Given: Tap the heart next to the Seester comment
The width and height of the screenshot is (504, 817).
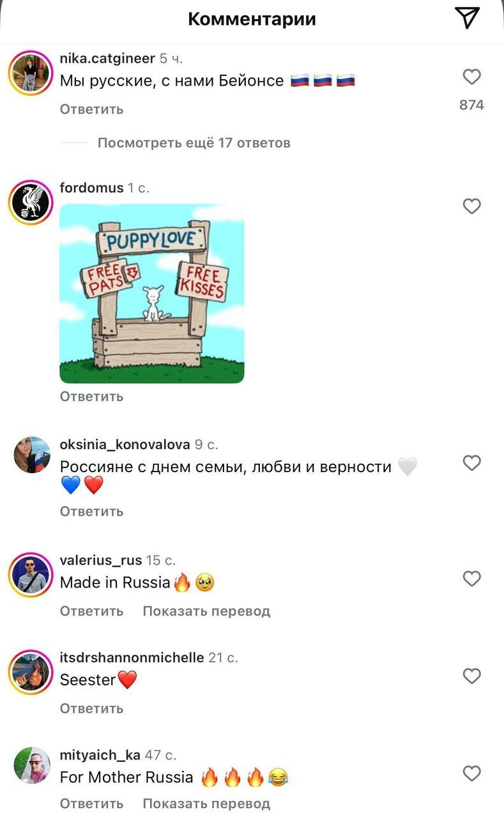Looking at the screenshot, I should tap(471, 676).
